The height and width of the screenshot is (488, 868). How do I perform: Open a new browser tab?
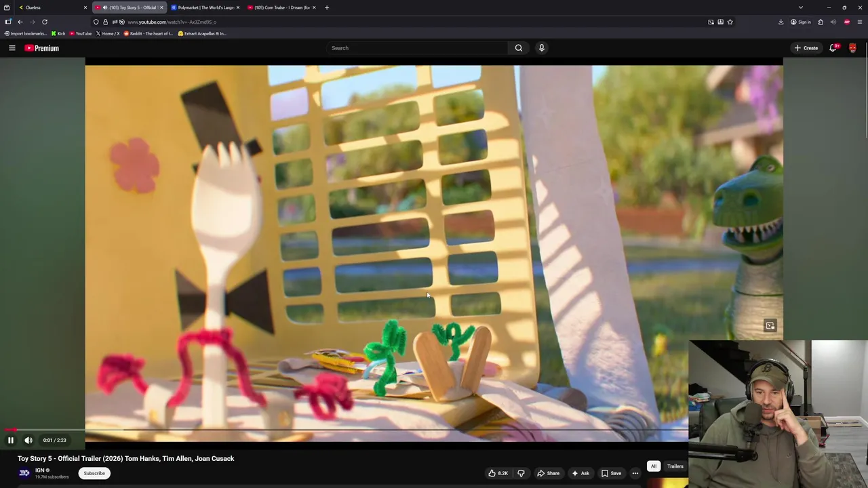[x=327, y=7]
